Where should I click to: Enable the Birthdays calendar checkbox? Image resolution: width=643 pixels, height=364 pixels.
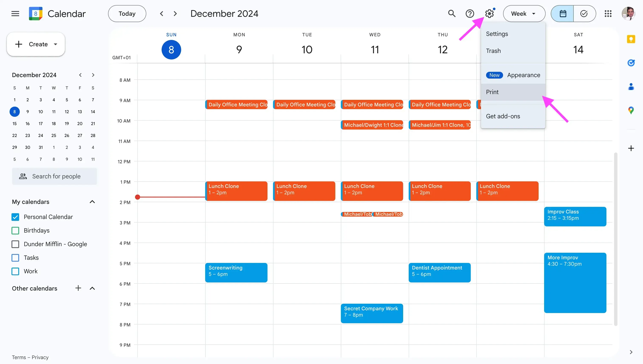coord(15,230)
